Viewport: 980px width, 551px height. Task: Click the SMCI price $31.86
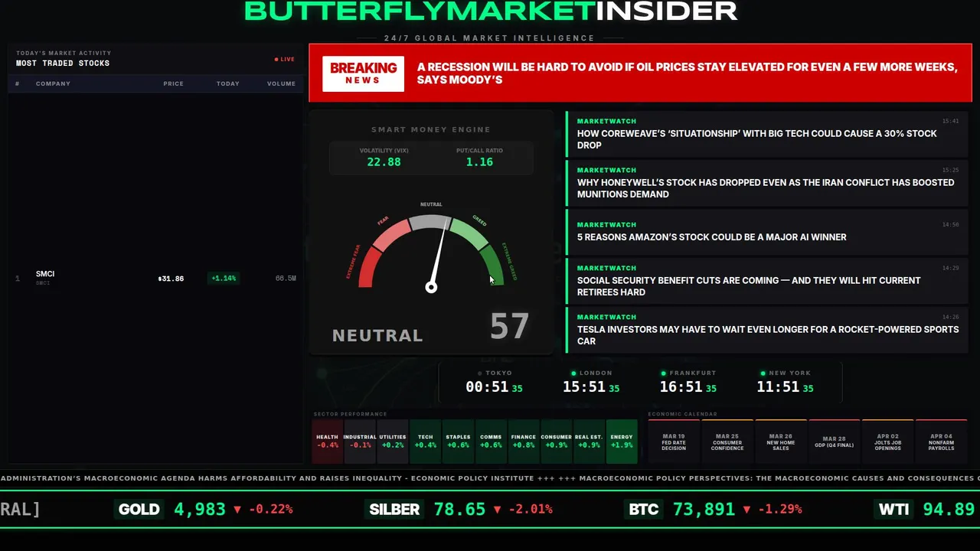pyautogui.click(x=171, y=279)
